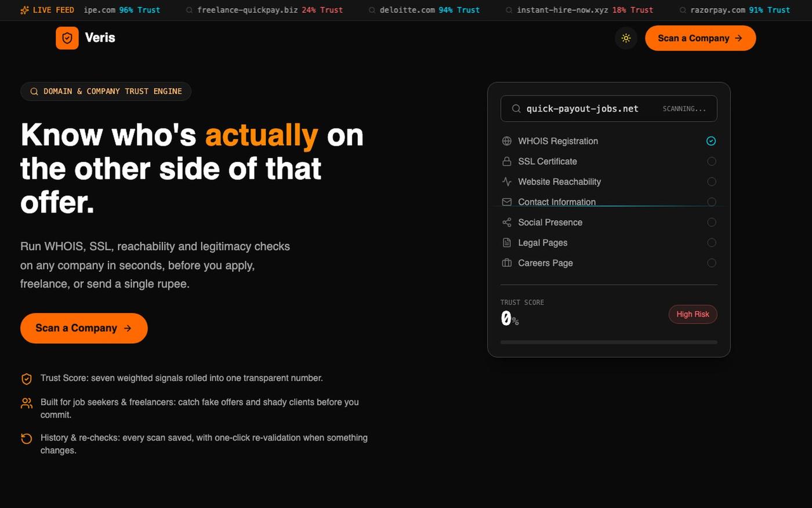Click the Website Reachability label
The height and width of the screenshot is (508, 812).
(559, 182)
